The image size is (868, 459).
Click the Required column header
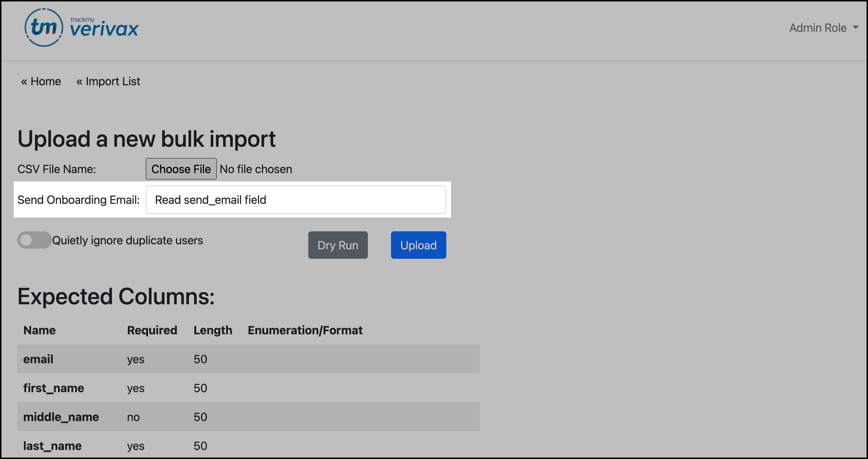pos(152,330)
